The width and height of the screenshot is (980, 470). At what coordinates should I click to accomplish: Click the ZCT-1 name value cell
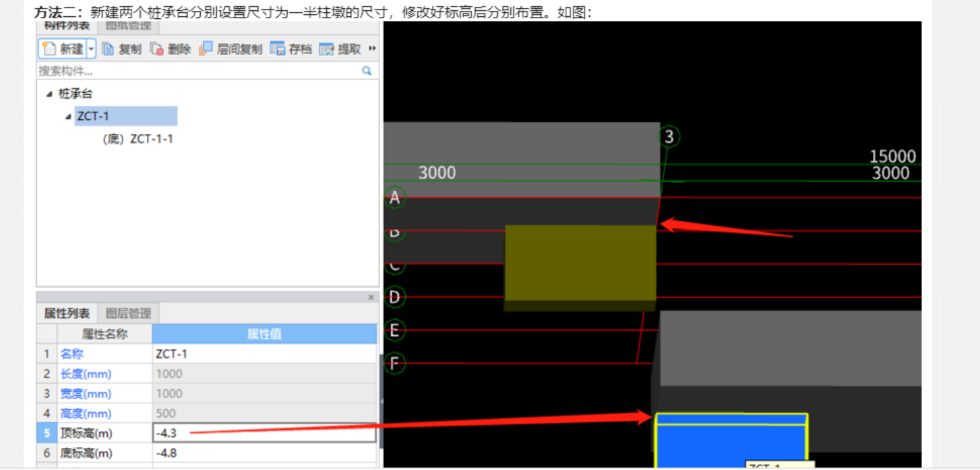tap(264, 354)
